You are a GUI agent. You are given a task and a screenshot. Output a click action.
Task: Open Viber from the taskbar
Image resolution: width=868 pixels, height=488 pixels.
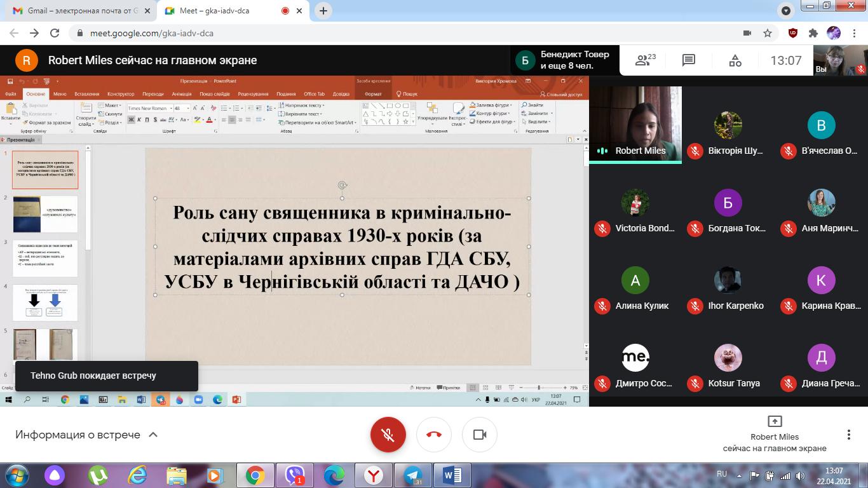coord(295,475)
